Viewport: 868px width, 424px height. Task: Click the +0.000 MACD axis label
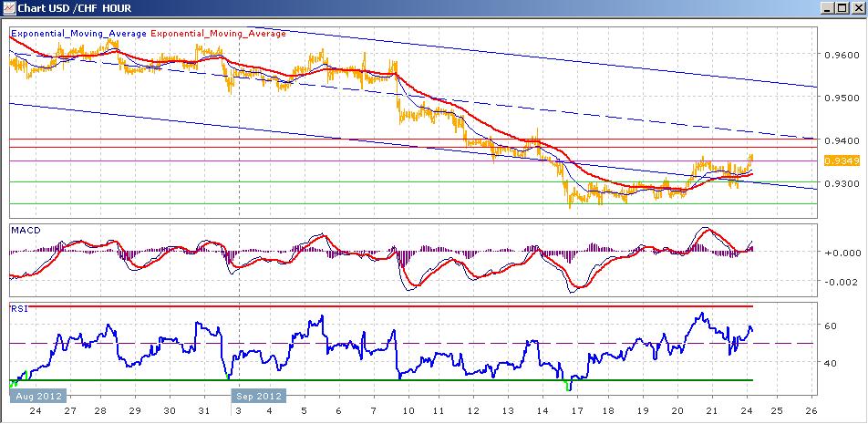(x=842, y=253)
